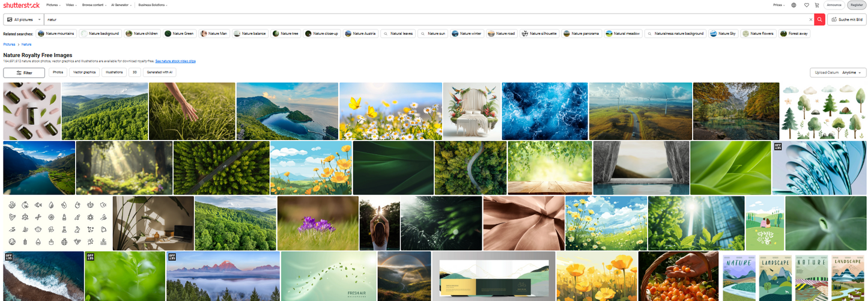Image resolution: width=868 pixels, height=301 pixels.
Task: Expand the Prices dropdown
Action: tap(778, 5)
